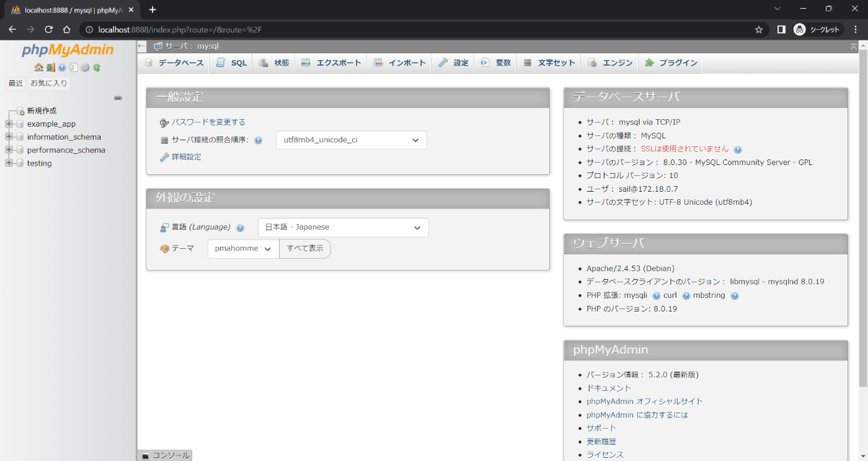The height and width of the screenshot is (461, 868).
Task: Toggle the browser side panel icon
Action: pos(781,29)
